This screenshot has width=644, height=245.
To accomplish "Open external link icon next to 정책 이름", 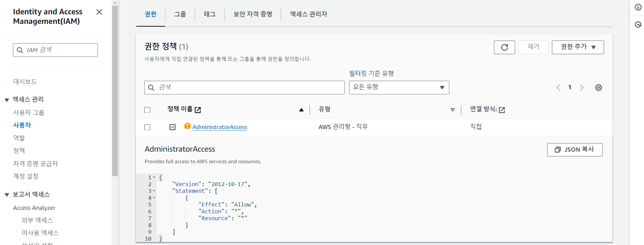I will (198, 110).
